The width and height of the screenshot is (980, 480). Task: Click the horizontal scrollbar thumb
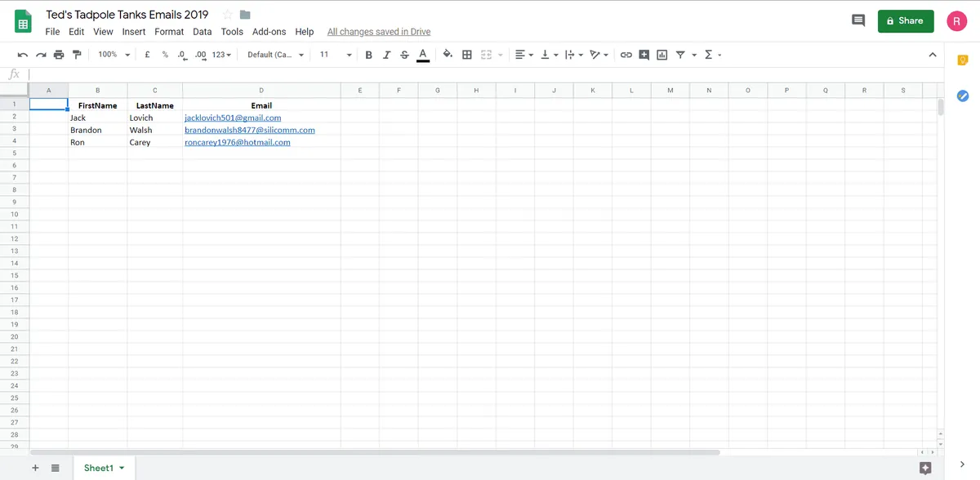coord(375,452)
